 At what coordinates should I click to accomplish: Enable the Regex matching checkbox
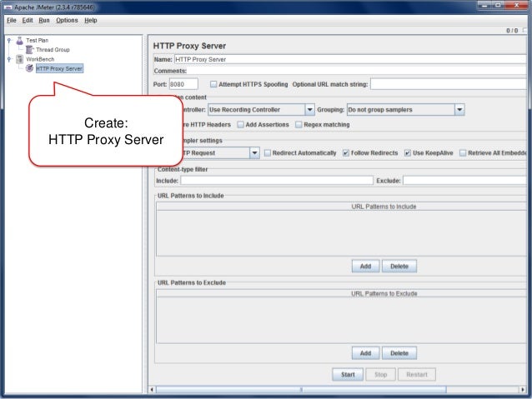coord(299,125)
